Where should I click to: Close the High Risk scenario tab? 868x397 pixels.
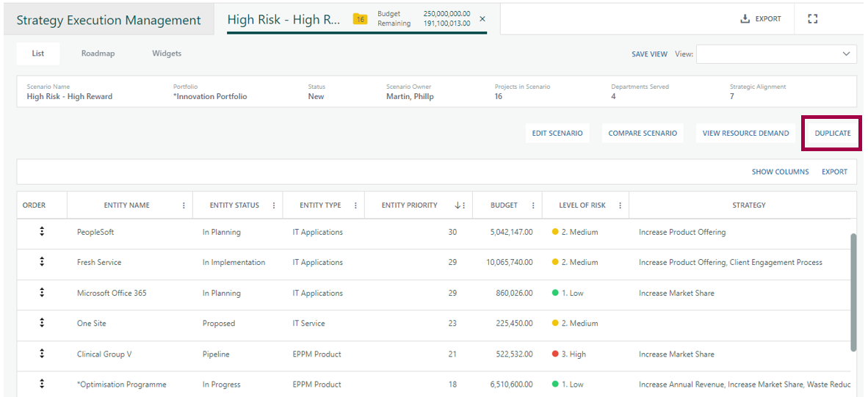tap(482, 19)
